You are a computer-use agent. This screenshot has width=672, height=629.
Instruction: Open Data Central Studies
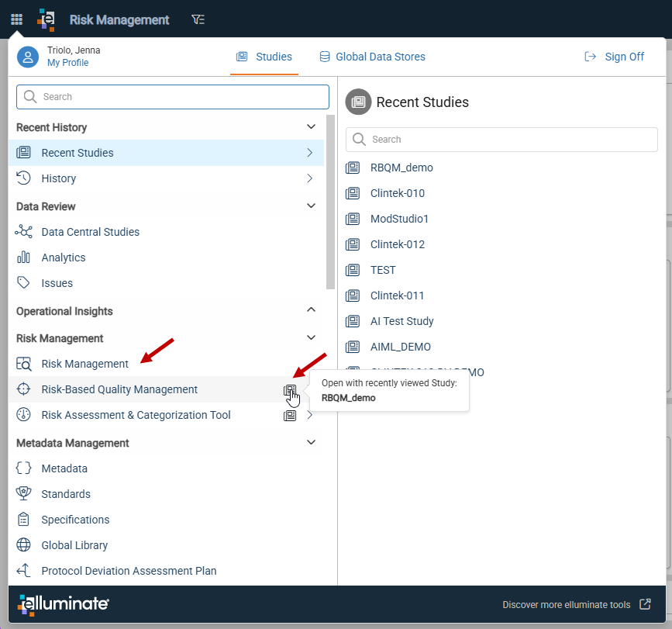pos(90,232)
